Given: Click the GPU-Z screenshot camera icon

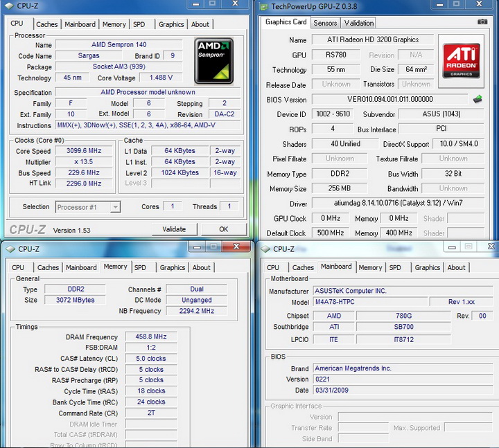Looking at the screenshot, I should [x=482, y=21].
